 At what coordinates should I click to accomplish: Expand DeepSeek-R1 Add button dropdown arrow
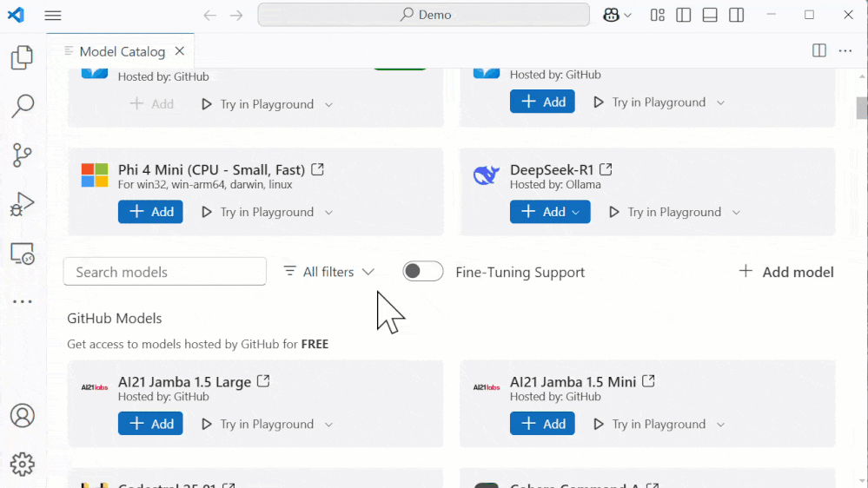(576, 213)
